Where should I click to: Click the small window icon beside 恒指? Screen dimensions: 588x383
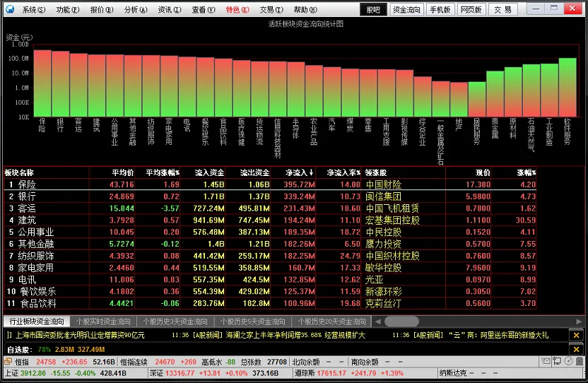coord(8,362)
